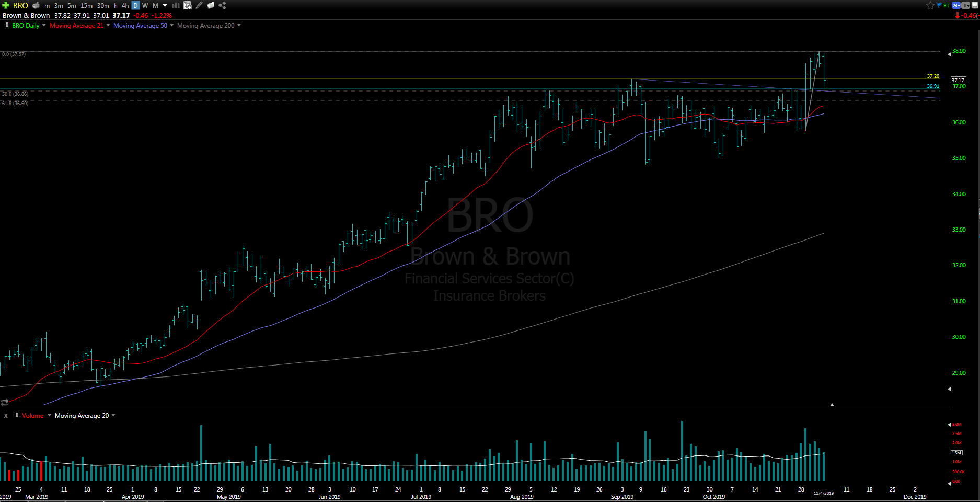Click the white pane icon at top right
The height and width of the screenshot is (502, 980).
pyautogui.click(x=975, y=5)
